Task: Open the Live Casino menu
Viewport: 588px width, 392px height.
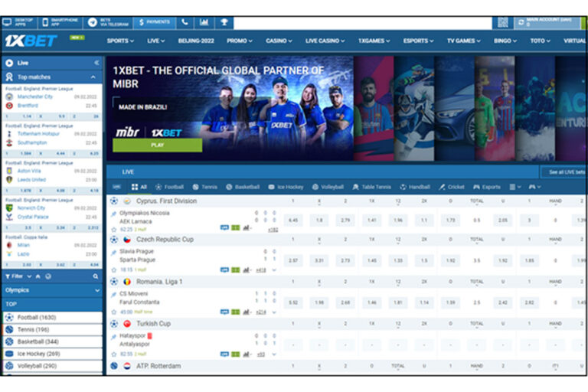Action: click(325, 41)
